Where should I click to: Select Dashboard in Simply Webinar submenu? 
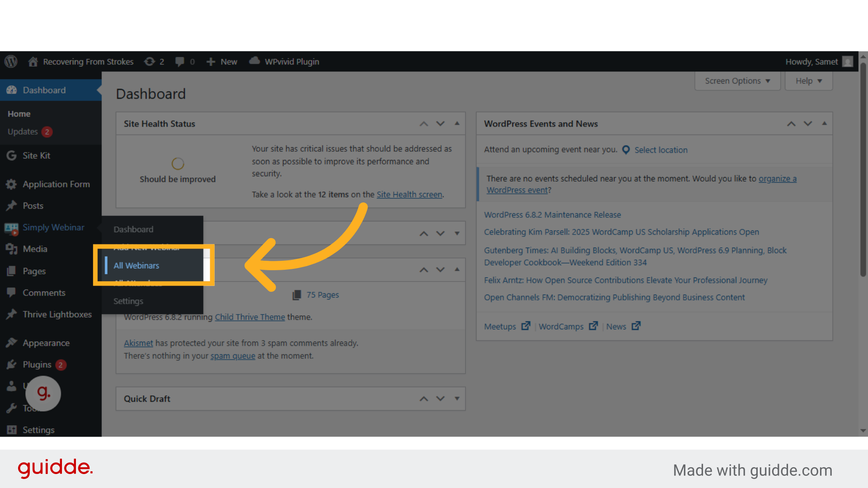[x=133, y=230]
